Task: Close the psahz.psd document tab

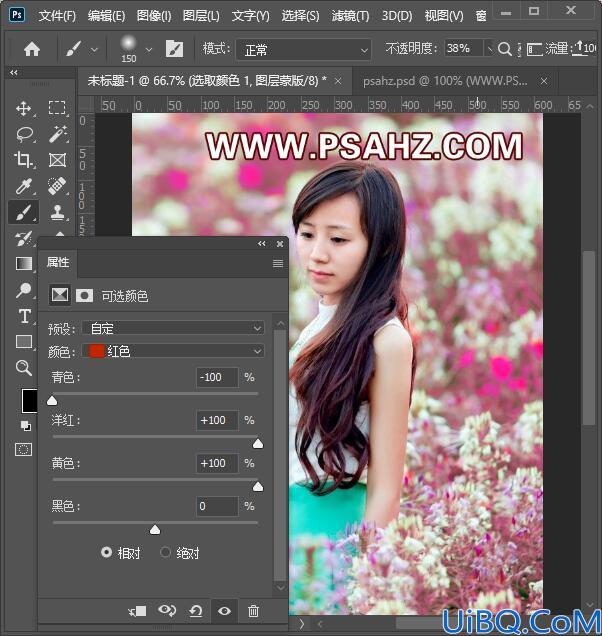Action: coord(544,81)
